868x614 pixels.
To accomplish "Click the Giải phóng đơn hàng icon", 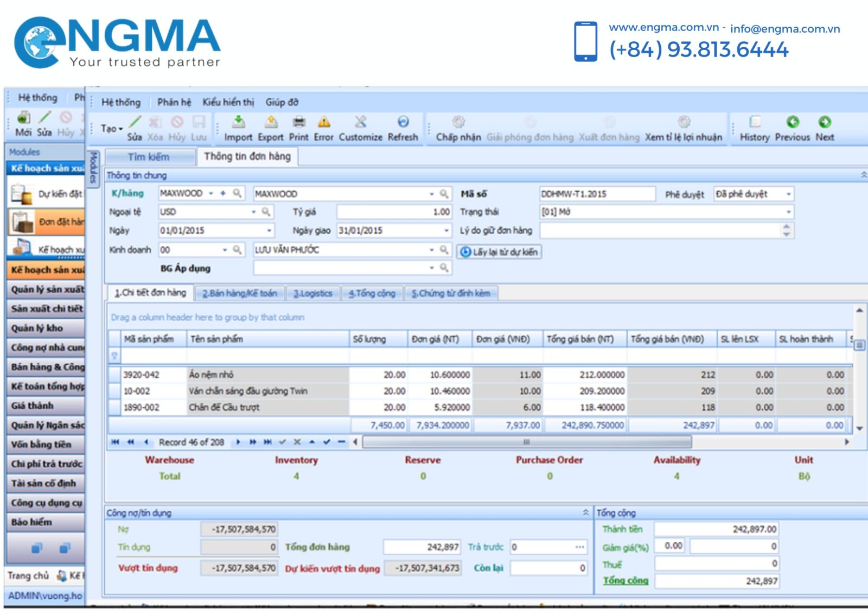I will point(530,122).
